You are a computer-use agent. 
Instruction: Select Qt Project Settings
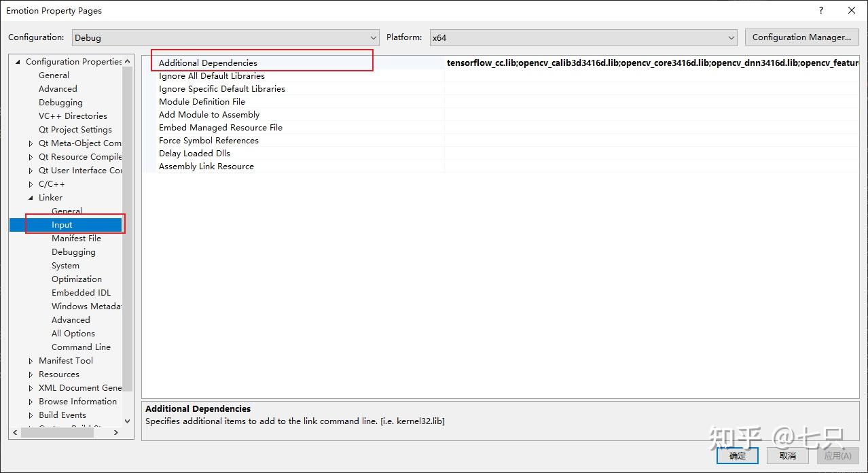coord(75,129)
